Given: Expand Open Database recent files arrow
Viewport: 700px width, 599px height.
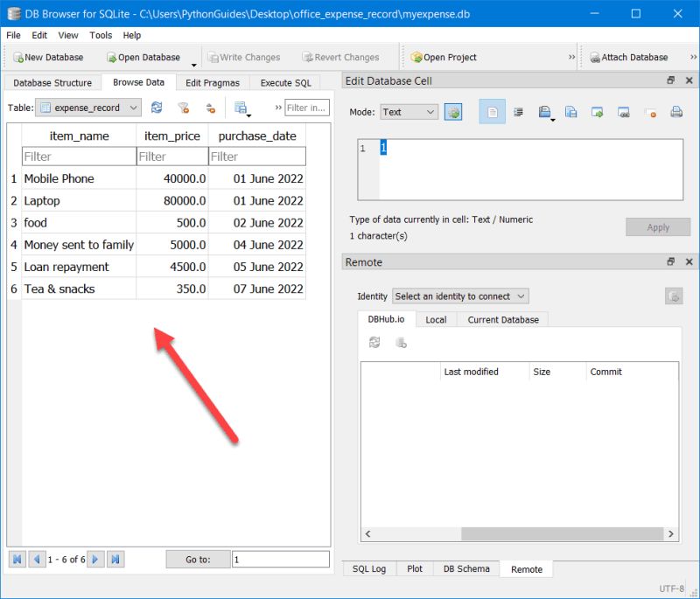Looking at the screenshot, I should click(x=193, y=65).
